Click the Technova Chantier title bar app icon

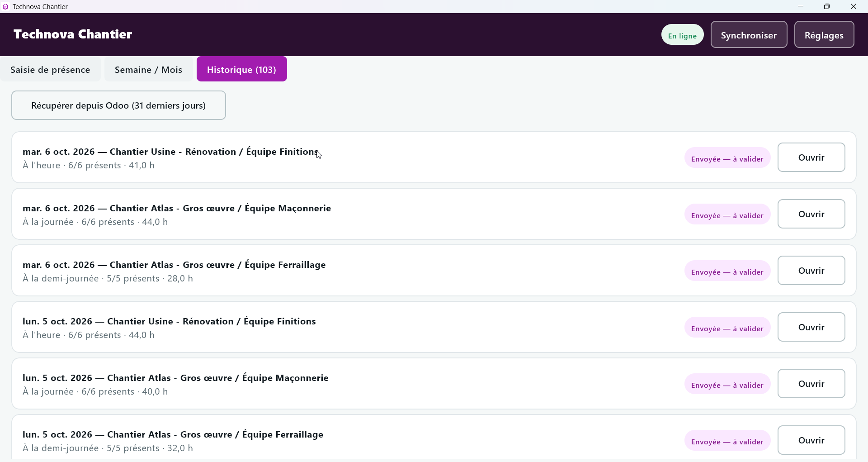(5, 6)
